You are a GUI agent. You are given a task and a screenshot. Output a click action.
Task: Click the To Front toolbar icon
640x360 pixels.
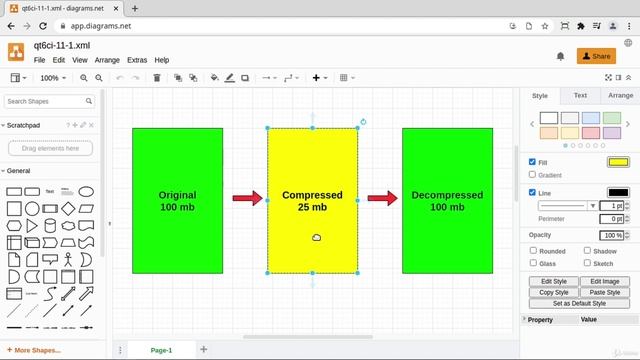[x=178, y=78]
